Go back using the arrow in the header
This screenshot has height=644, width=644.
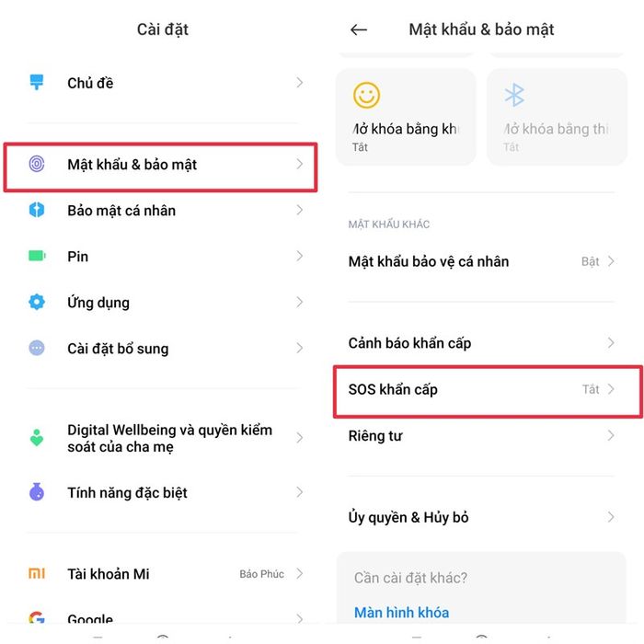359,29
